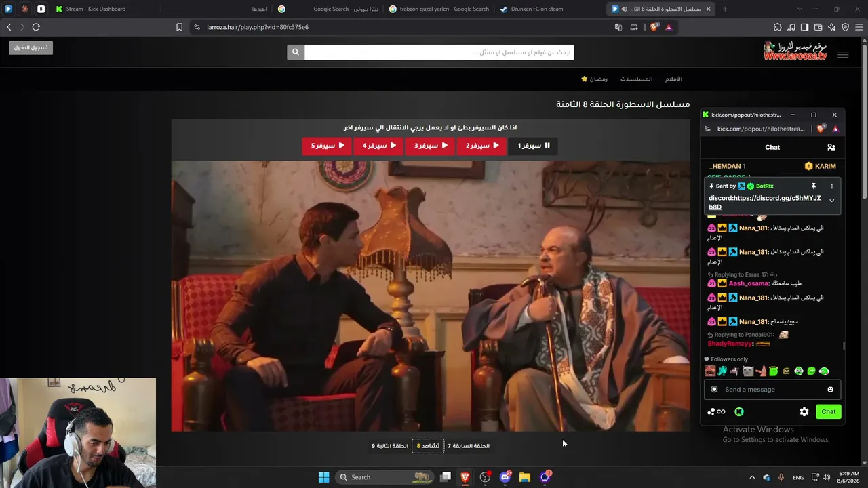
Task: Open Task View on the taskbar
Action: pyautogui.click(x=446, y=477)
